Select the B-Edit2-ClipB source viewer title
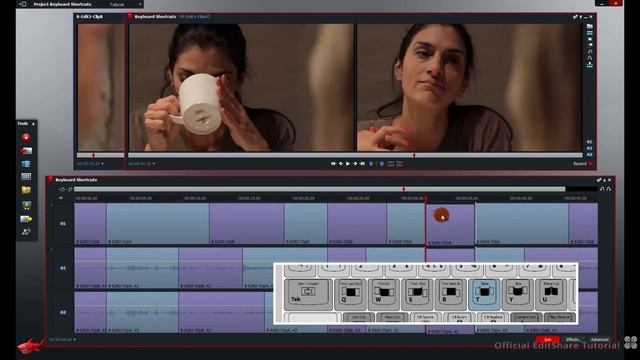Viewport: 640px width, 360px height. pyautogui.click(x=89, y=17)
